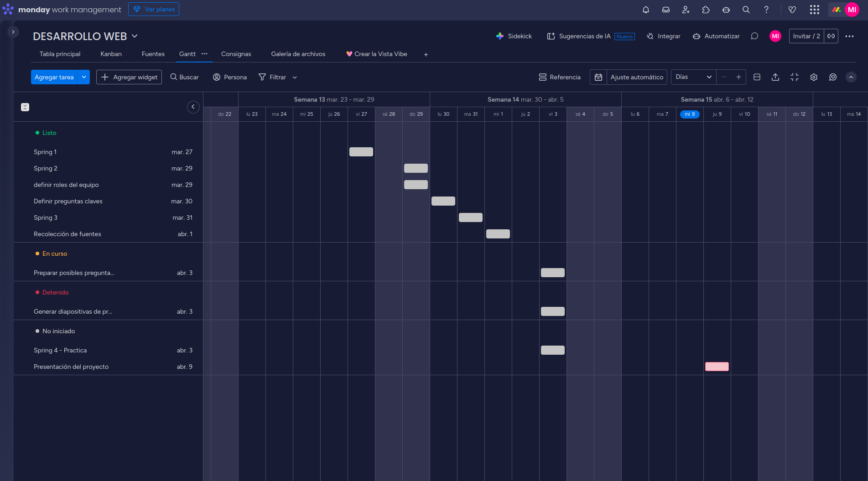Click the Spring 2 Gantt bar
The width and height of the screenshot is (868, 481).
416,168
